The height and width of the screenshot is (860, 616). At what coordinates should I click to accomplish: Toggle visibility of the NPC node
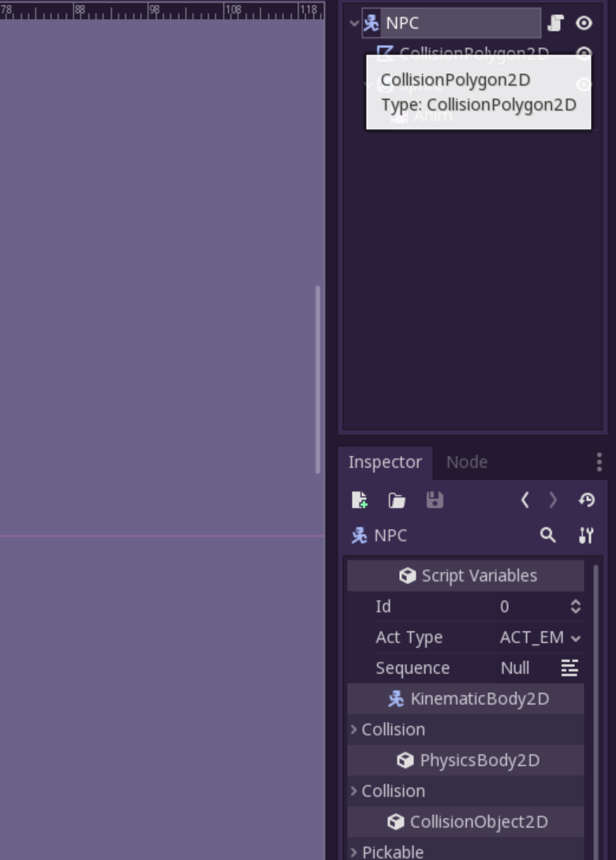(x=584, y=23)
